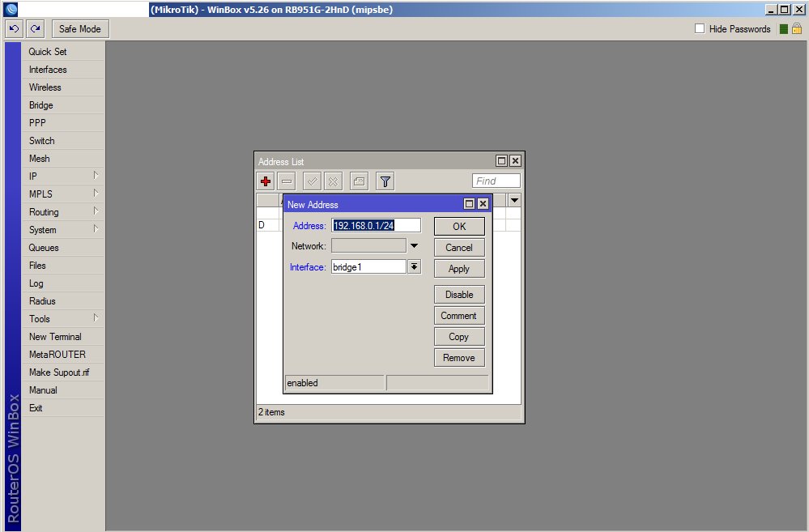Image resolution: width=809 pixels, height=532 pixels.
Task: Click the funnel Filter icon
Action: (385, 181)
